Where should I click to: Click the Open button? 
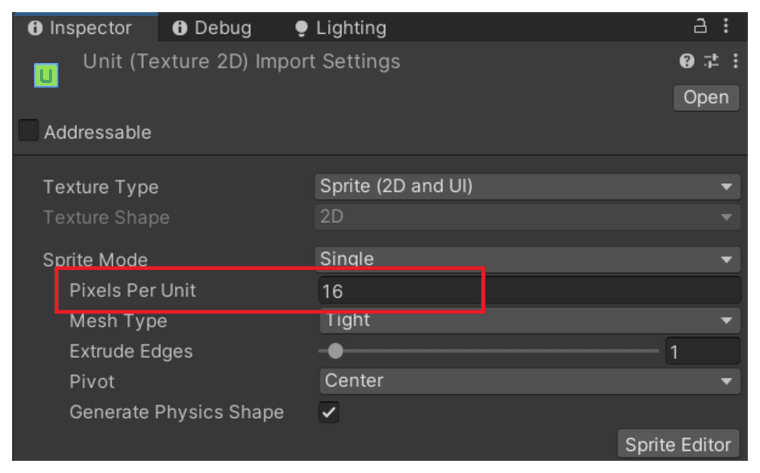pyautogui.click(x=706, y=98)
